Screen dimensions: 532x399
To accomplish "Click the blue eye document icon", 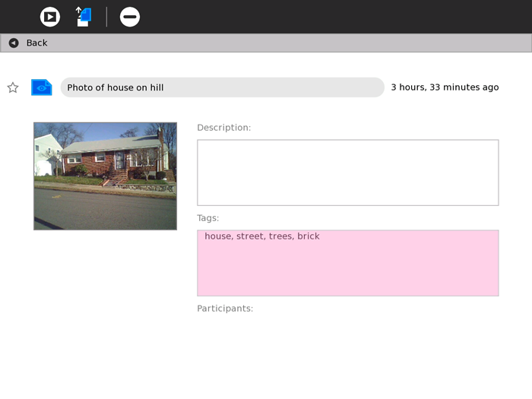I will (41, 87).
